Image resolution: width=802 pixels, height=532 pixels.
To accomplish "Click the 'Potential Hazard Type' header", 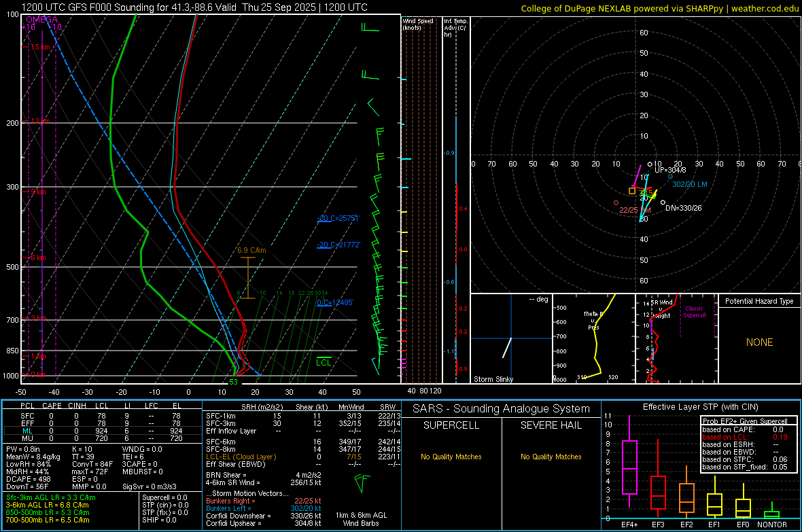I will point(759,301).
